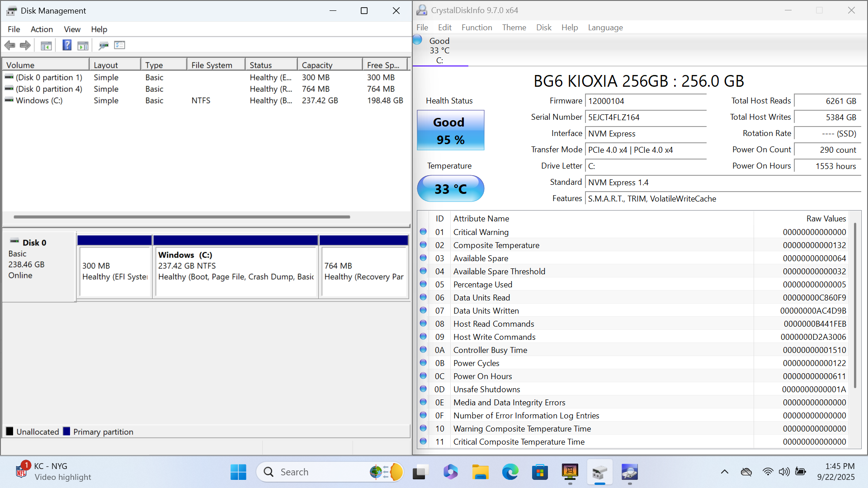868x488 pixels.
Task: Click the vertical scrollbar in SMART attribute list
Action: tap(855, 305)
